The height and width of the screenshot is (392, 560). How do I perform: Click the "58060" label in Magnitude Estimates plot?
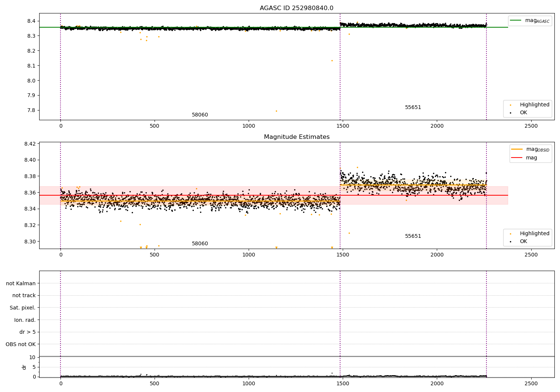[200, 244]
